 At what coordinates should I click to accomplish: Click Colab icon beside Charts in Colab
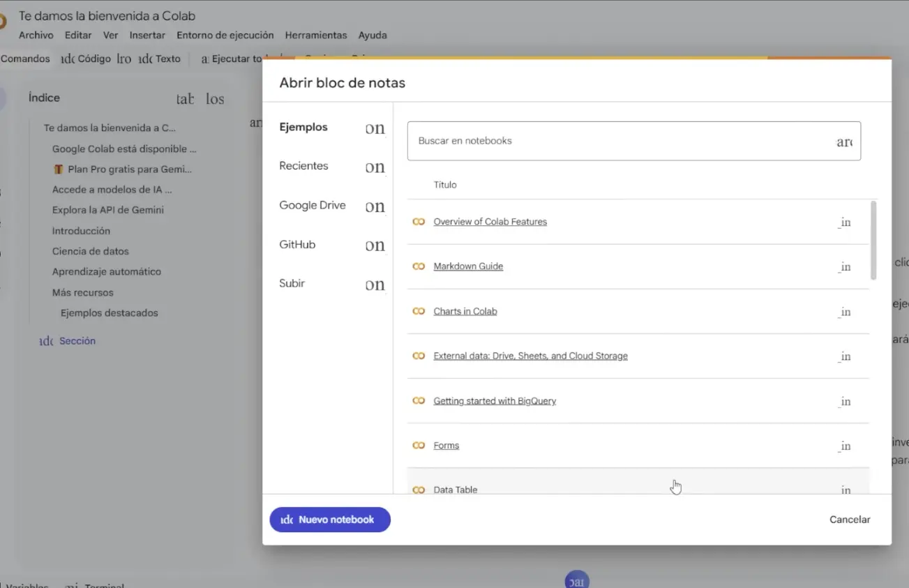(x=419, y=311)
